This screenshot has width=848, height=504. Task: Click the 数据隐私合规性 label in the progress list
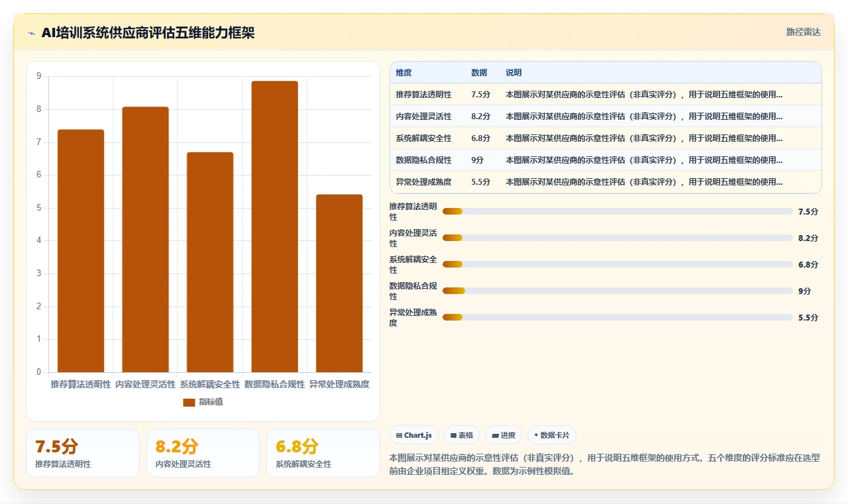coord(413,291)
